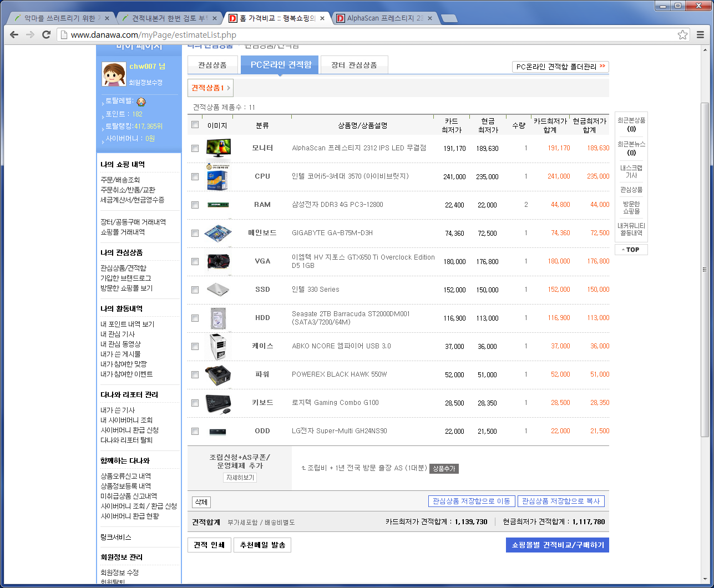Open 회원정보수정 link under username
The height and width of the screenshot is (588, 714).
tap(146, 82)
